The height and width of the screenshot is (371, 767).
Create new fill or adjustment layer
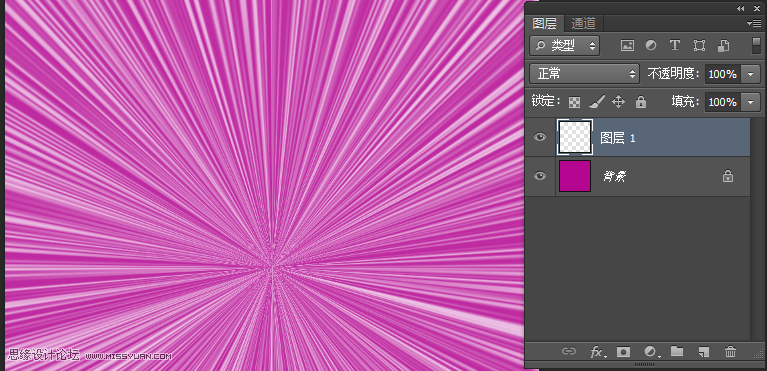(651, 351)
